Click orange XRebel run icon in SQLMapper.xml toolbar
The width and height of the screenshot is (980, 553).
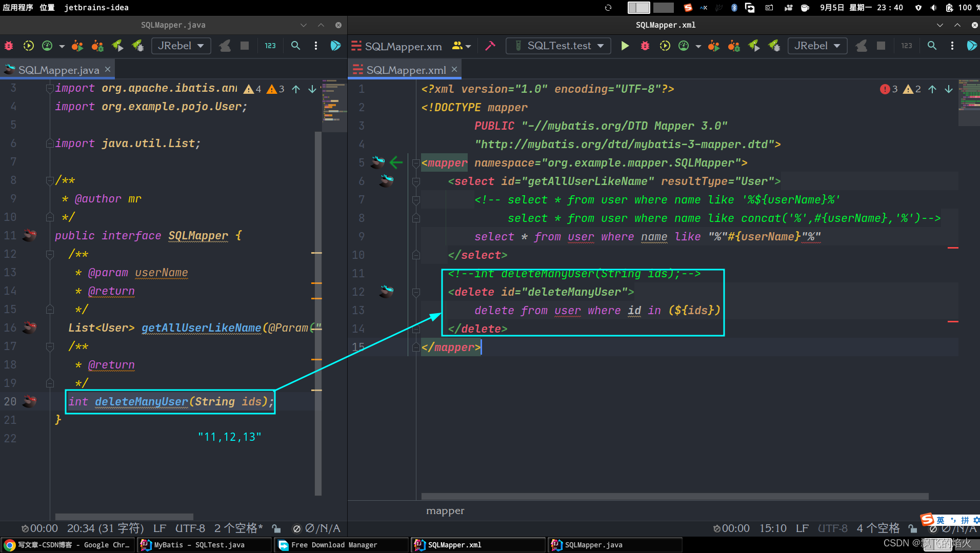click(x=713, y=46)
